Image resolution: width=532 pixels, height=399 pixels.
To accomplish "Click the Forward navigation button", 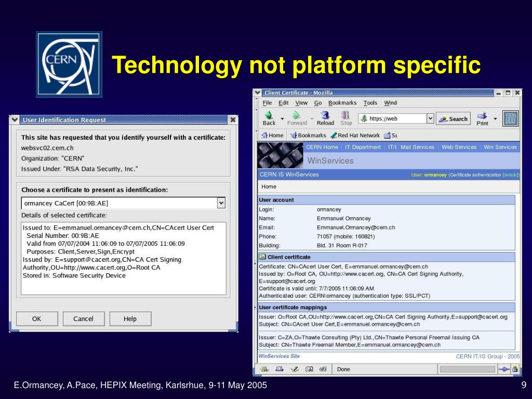I will point(297,118).
